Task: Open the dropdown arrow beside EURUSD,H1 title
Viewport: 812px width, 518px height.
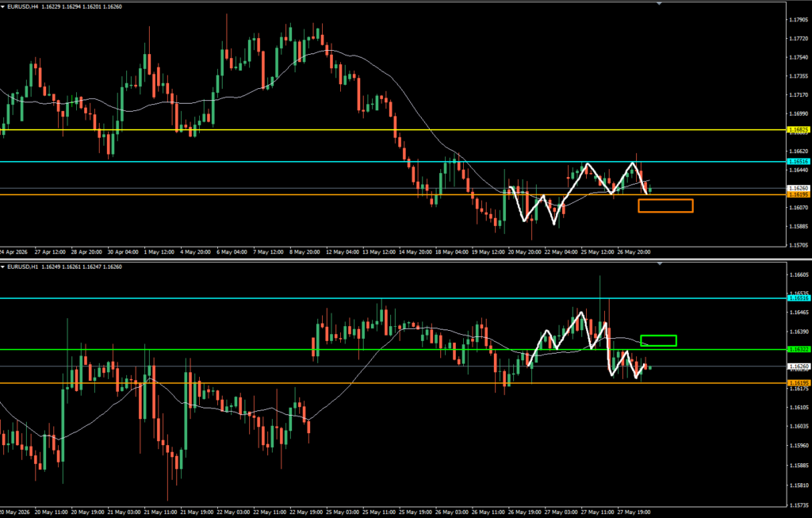Action: [2, 267]
